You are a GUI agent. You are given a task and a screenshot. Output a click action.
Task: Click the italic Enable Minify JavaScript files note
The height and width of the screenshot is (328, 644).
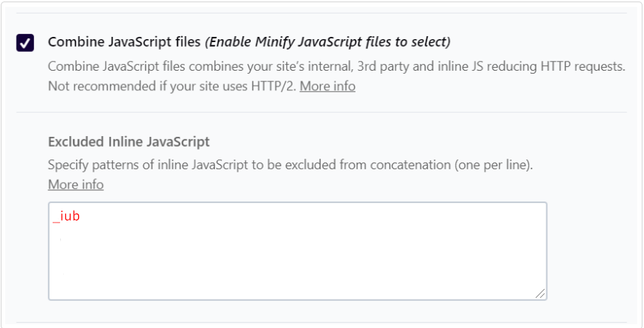(328, 41)
